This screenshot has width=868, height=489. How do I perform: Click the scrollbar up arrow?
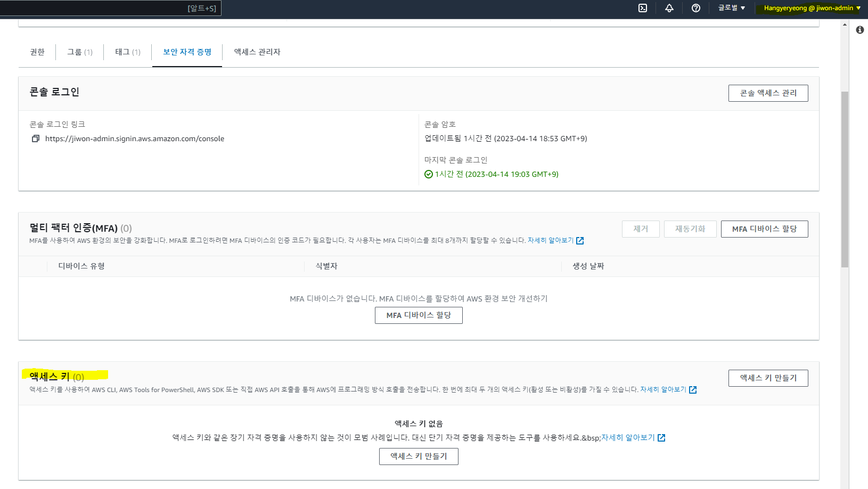coord(845,24)
